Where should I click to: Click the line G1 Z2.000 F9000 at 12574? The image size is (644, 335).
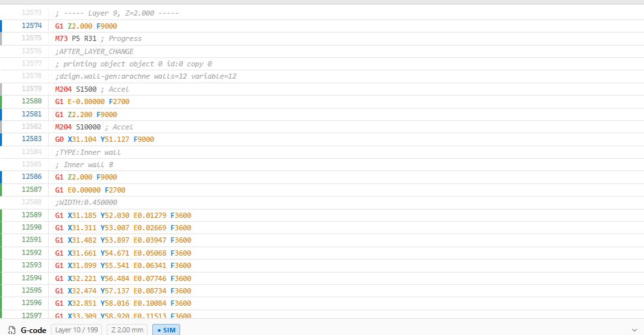coord(86,26)
